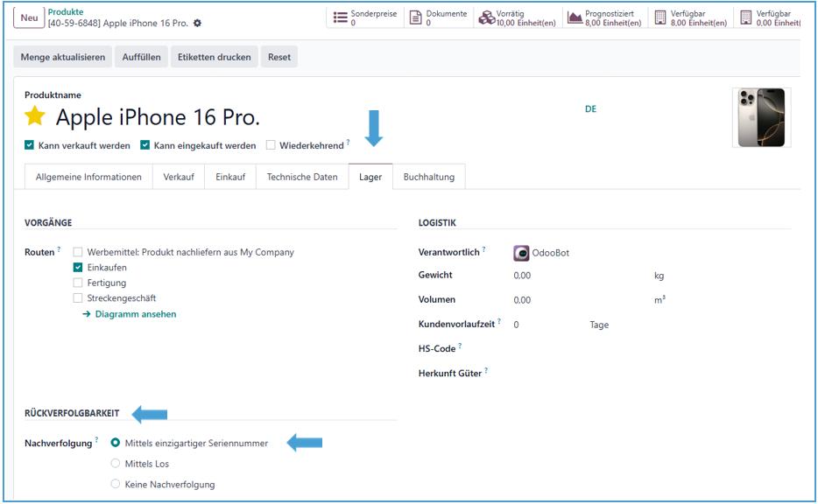Image resolution: width=818 pixels, height=504 pixels.
Task: Open Sonderpreise list icon
Action: tap(340, 17)
